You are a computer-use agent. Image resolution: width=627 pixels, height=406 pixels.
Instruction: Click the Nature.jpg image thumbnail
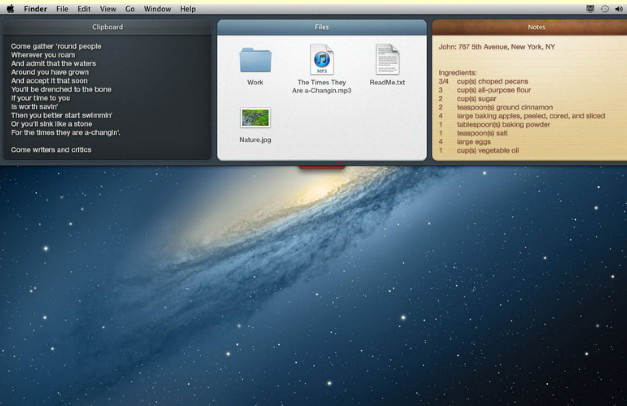pyautogui.click(x=255, y=118)
